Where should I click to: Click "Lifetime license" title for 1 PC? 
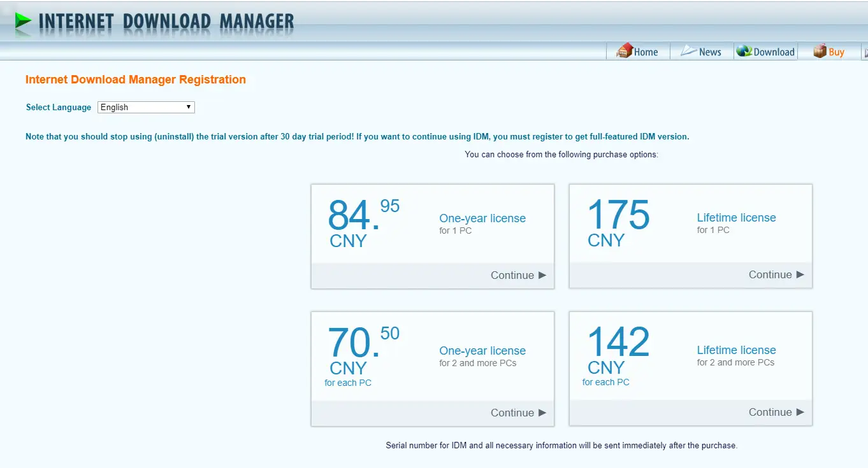point(736,218)
